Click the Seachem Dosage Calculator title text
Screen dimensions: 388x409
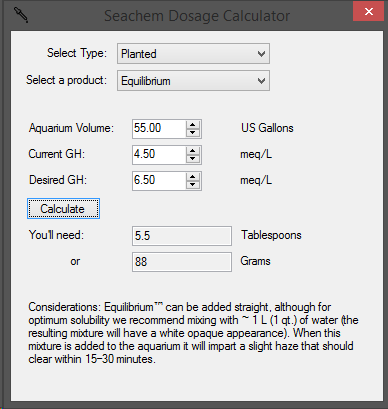(x=197, y=16)
